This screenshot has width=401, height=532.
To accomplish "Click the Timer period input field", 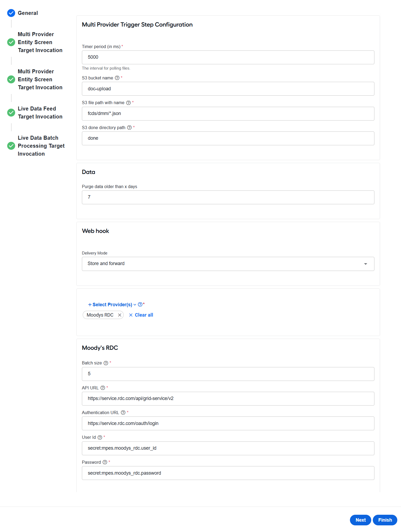I will pyautogui.click(x=228, y=57).
